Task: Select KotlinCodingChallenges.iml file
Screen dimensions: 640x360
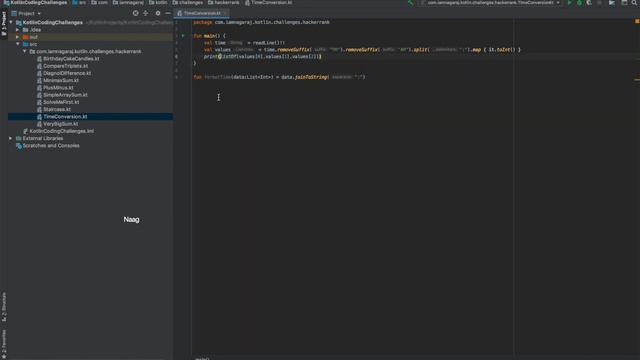Action: pyautogui.click(x=61, y=131)
